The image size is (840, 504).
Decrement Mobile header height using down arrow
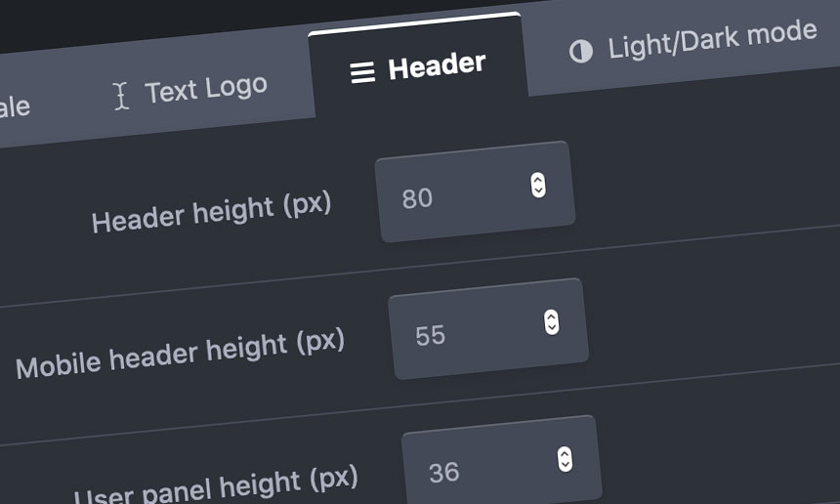[552, 327]
